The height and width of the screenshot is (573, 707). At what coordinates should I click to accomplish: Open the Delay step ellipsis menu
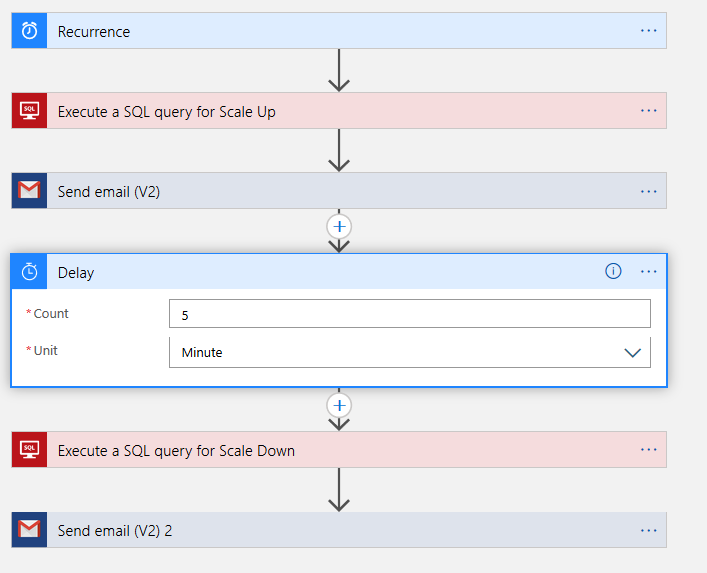tap(649, 271)
